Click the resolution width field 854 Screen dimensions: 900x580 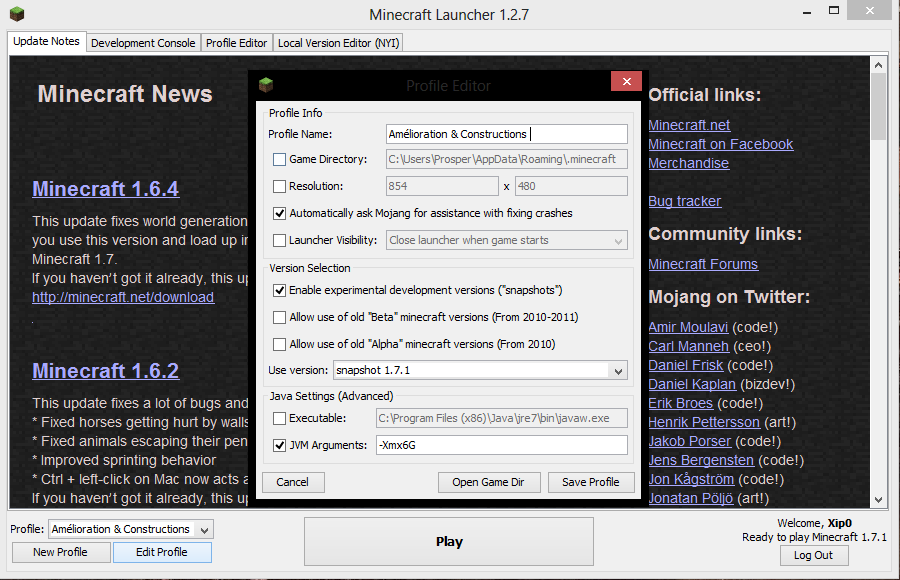pyautogui.click(x=443, y=186)
